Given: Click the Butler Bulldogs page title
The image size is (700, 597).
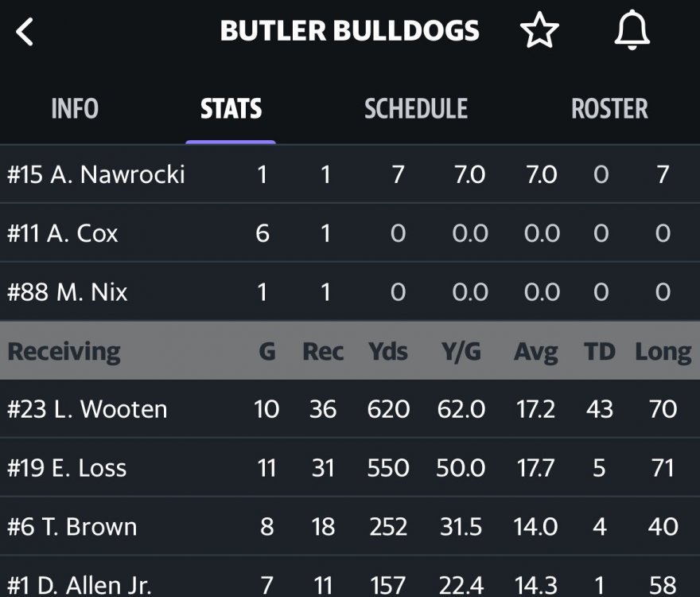Looking at the screenshot, I should click(x=350, y=31).
